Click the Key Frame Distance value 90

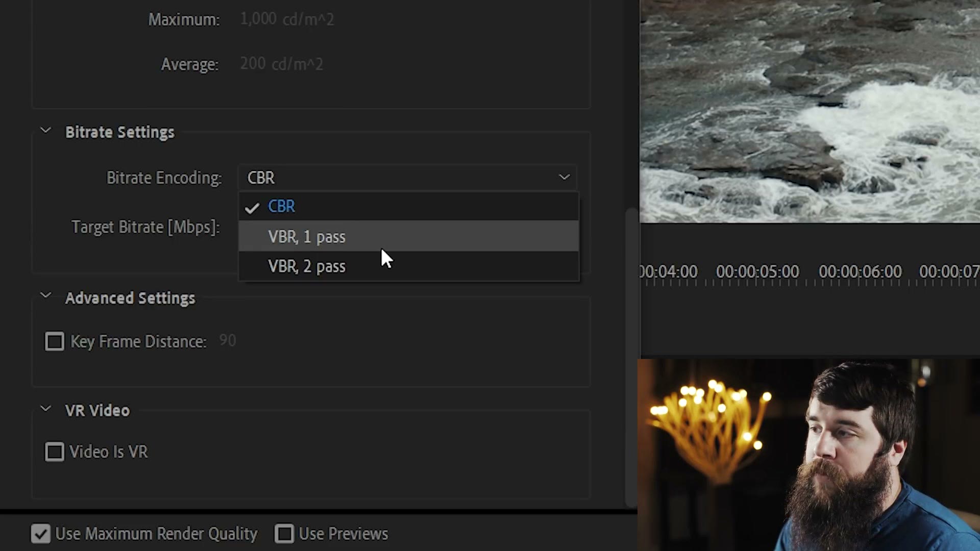click(228, 340)
